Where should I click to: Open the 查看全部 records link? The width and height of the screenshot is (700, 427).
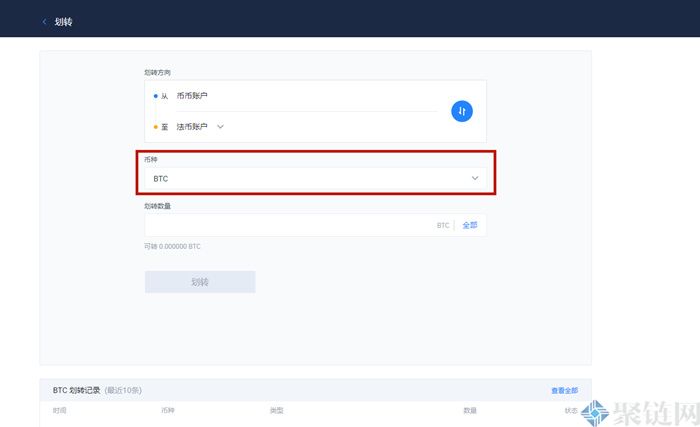pyautogui.click(x=564, y=390)
